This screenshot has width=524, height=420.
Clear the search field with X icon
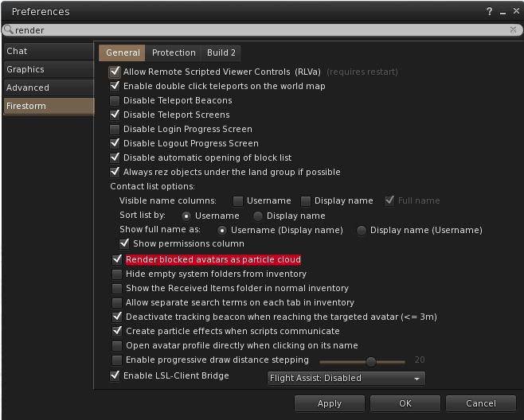513,29
